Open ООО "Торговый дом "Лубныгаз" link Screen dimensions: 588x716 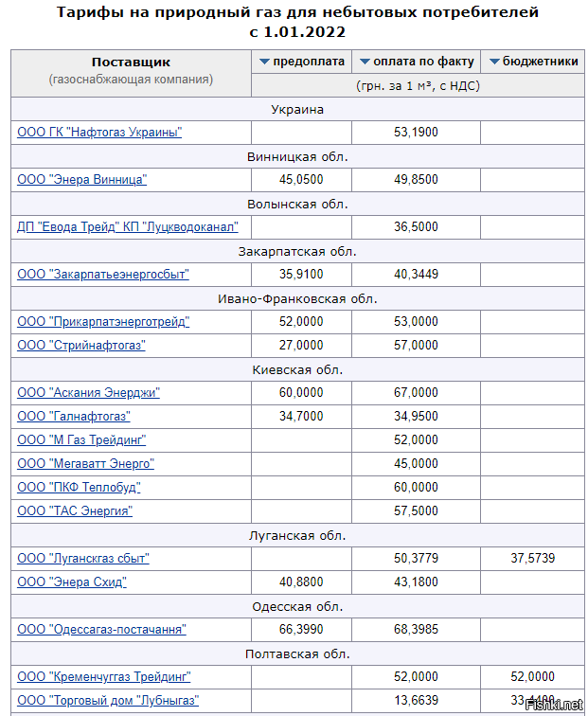click(108, 701)
